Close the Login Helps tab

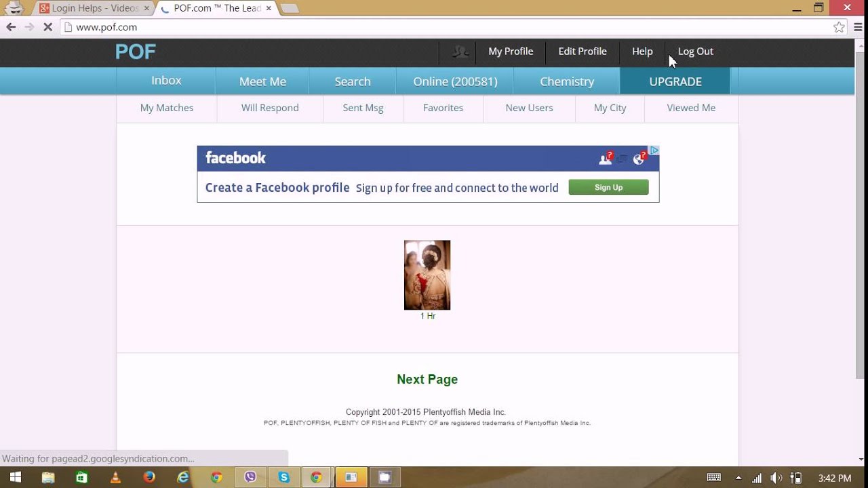pos(146,8)
